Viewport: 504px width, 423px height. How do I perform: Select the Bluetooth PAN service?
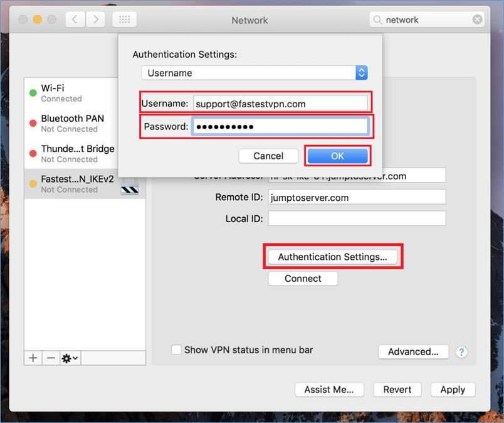(71, 123)
